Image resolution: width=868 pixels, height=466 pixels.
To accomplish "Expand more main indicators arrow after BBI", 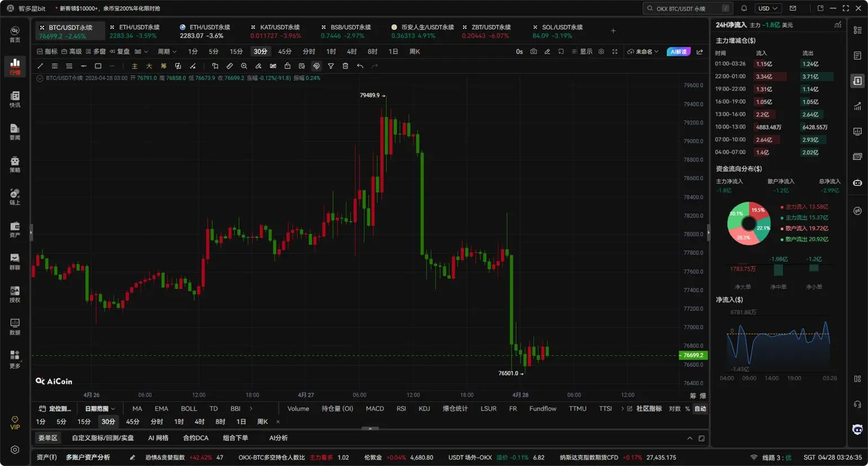I will tap(251, 409).
